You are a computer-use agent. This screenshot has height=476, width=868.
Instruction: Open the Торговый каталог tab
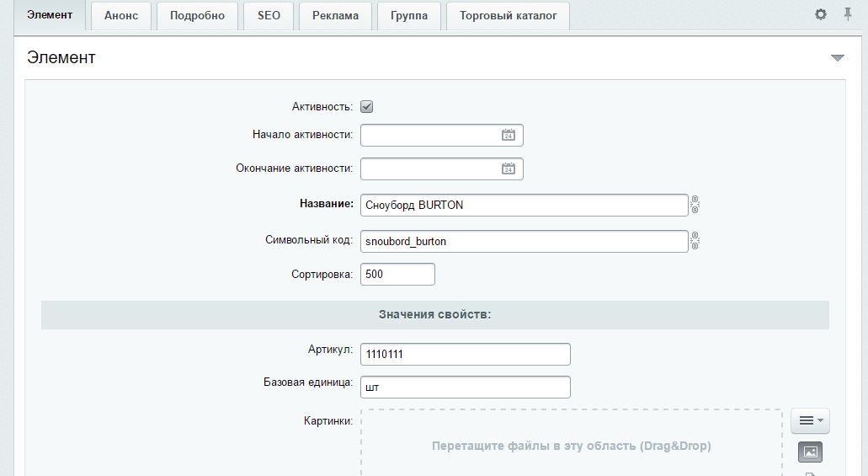[x=508, y=15]
